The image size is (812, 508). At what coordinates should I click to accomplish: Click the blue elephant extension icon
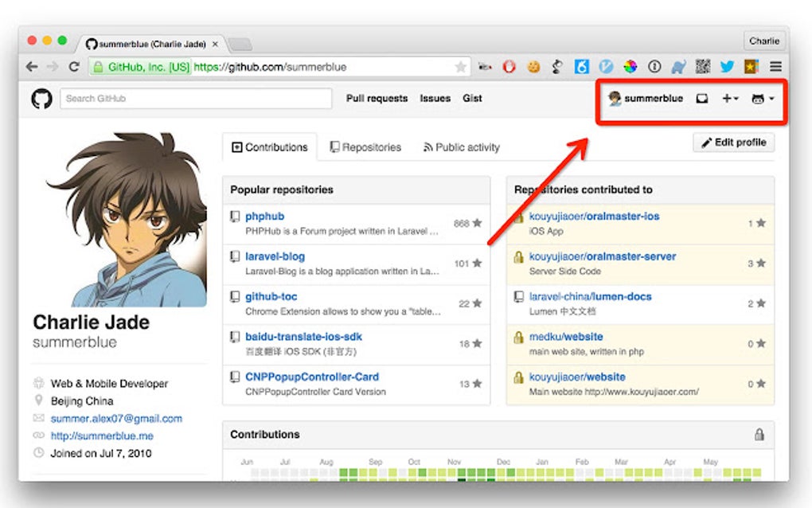point(678,66)
